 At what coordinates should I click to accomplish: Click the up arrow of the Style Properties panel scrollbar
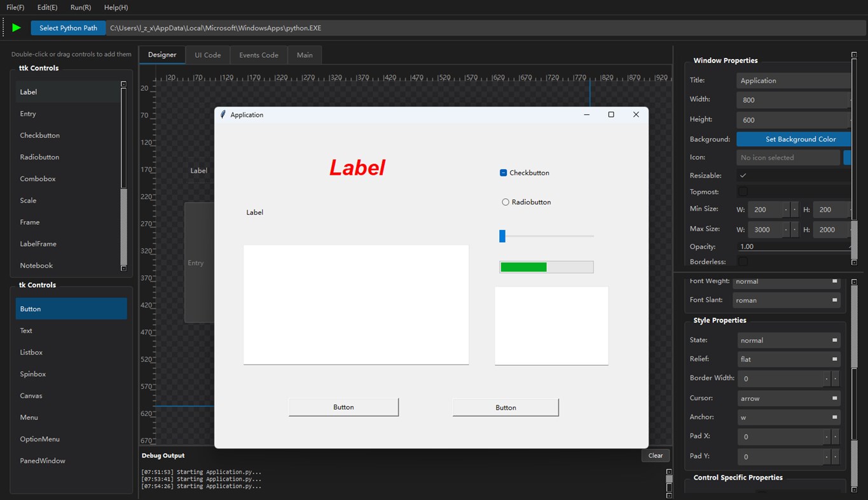point(854,281)
